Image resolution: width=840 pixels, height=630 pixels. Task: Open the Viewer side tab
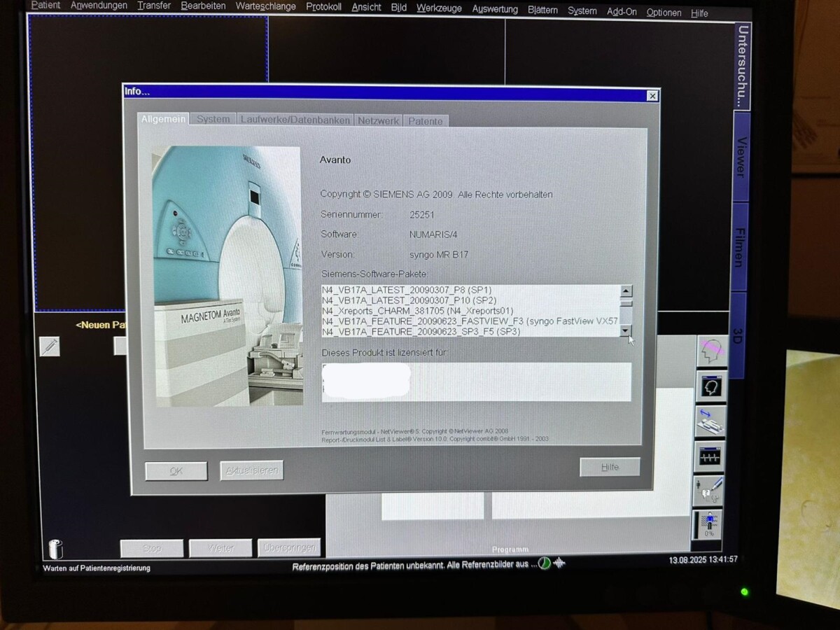(741, 157)
